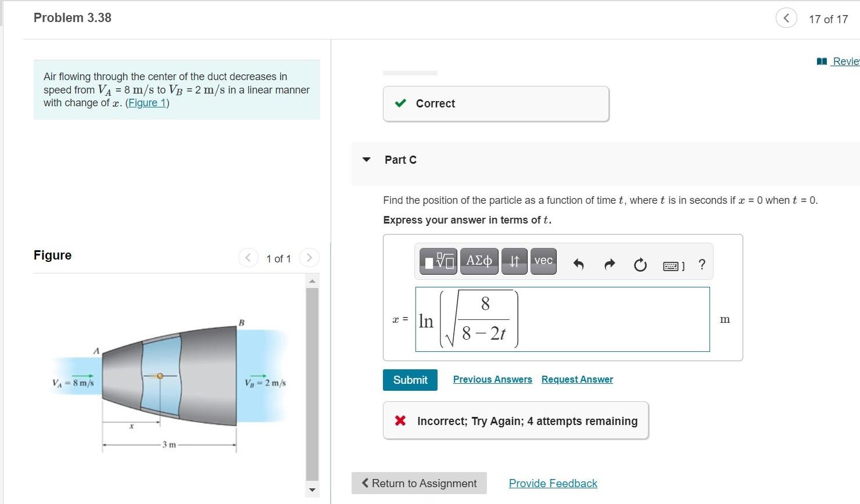This screenshot has height=504, width=860.
Task: Undo the last answer edit
Action: coord(578,265)
